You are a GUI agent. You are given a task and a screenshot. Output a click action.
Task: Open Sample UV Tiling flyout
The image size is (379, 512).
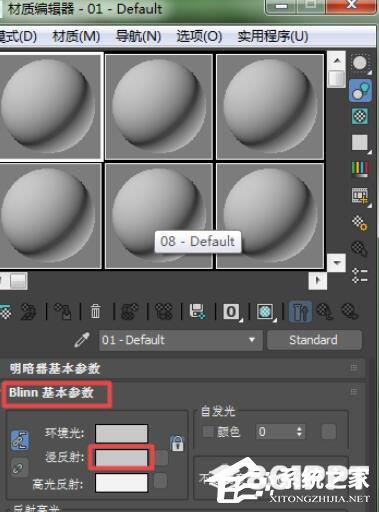point(360,143)
